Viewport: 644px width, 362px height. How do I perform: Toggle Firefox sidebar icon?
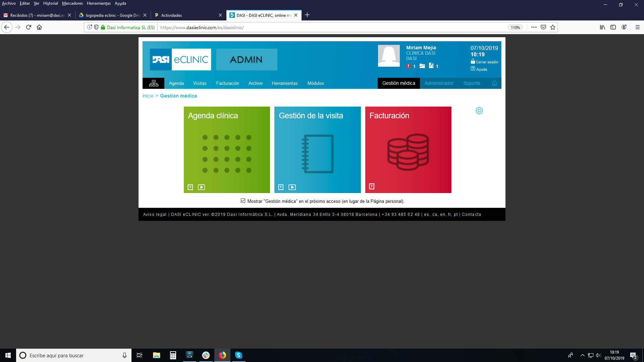613,27
